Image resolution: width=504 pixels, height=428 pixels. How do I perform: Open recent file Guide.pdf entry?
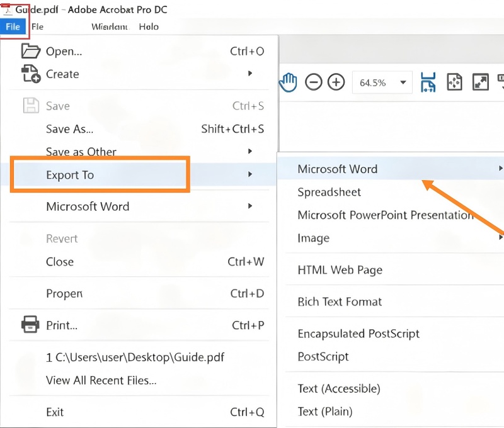point(139,357)
